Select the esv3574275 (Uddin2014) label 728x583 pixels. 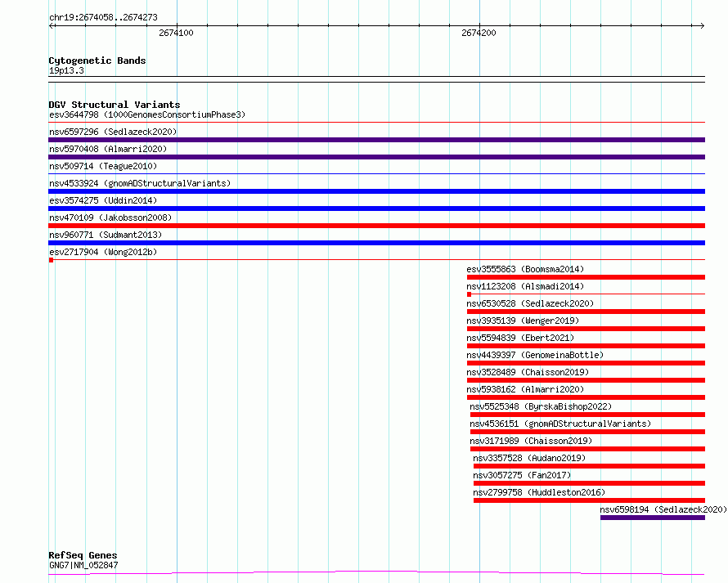tap(103, 200)
